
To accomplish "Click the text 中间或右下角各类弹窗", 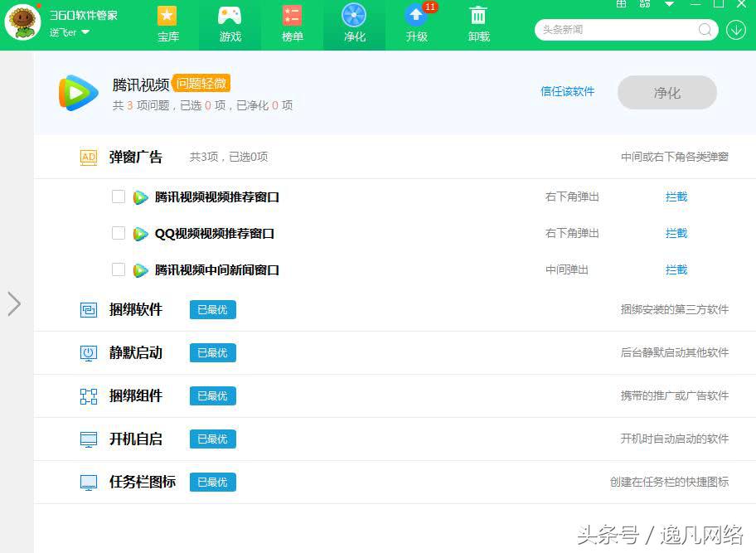I will tap(675, 157).
